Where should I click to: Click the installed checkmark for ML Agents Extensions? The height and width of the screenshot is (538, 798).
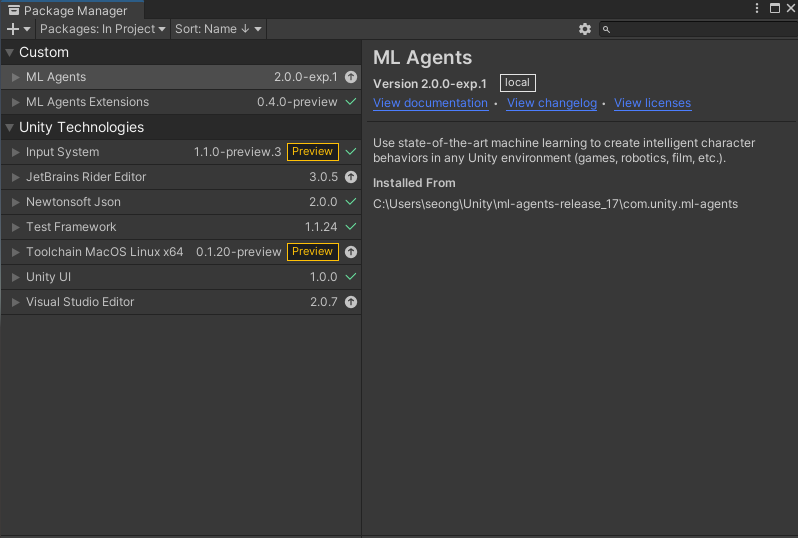[351, 102]
